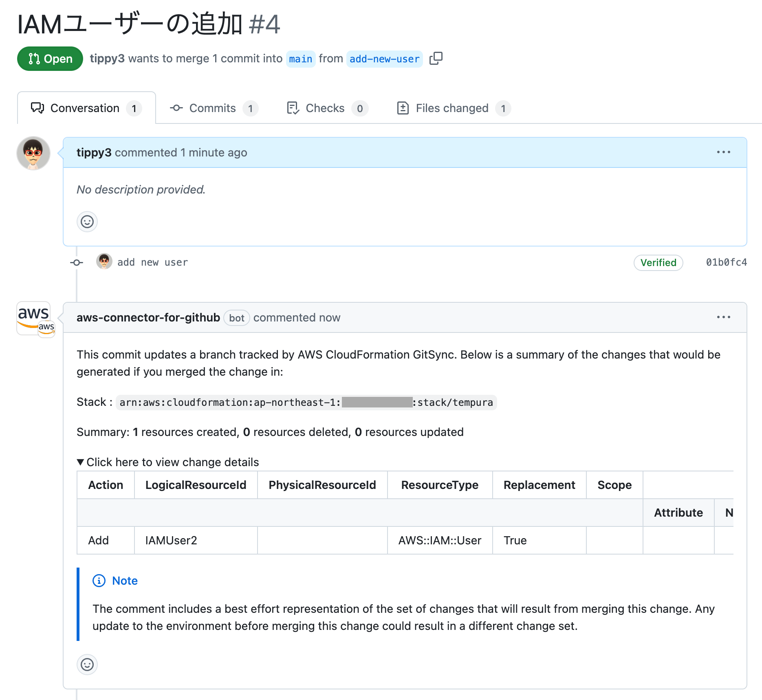
Task: Open the Conversation tab
Action: click(86, 108)
